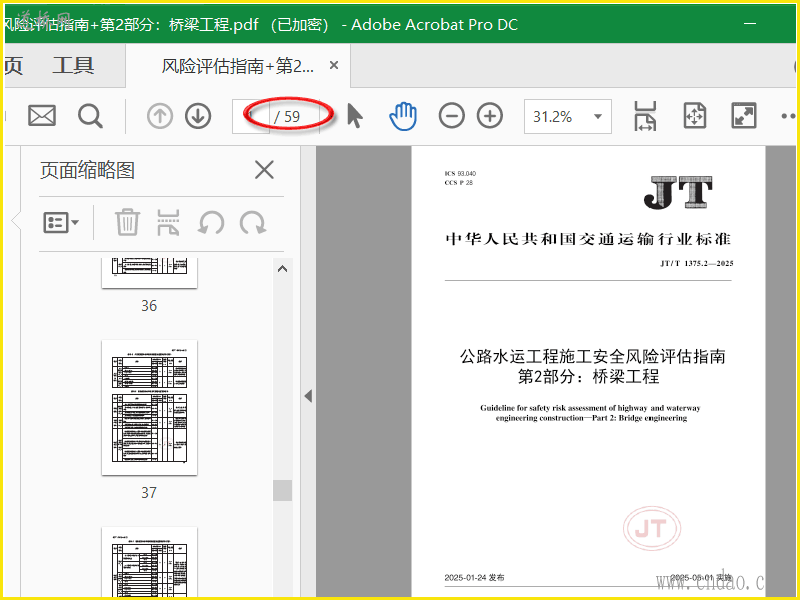Switch to 风险评估指南+第2... document tab
Screen dimensions: 800x600
(x=238, y=66)
